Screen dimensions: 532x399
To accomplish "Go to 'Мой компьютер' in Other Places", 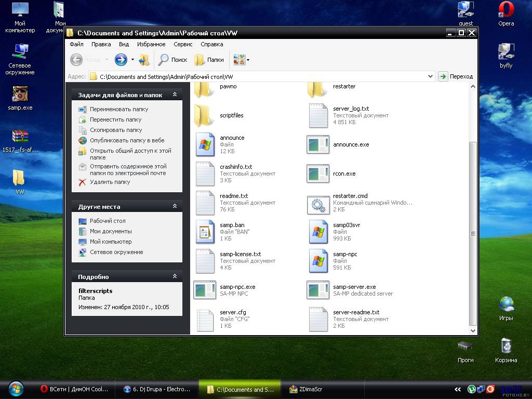I will [x=111, y=242].
